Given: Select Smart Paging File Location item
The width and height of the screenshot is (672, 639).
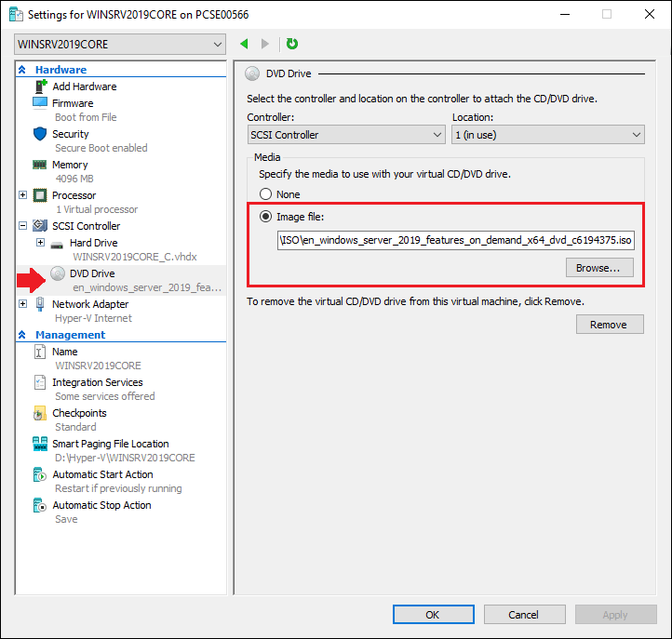Looking at the screenshot, I should [110, 444].
